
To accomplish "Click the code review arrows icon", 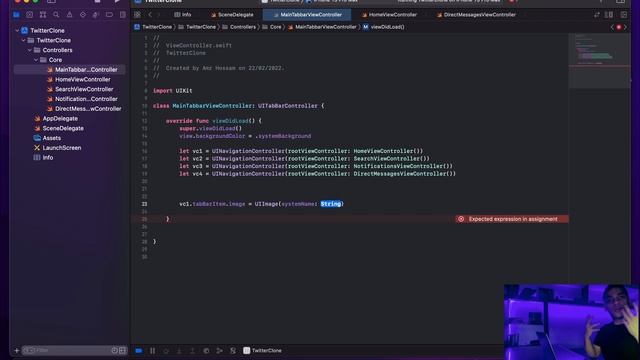I will pos(597,15).
